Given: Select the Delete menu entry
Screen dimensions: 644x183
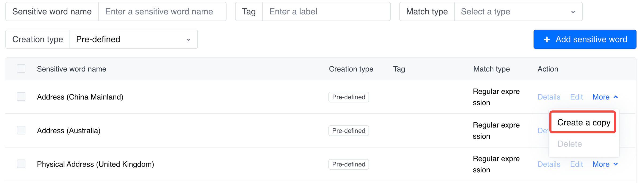Looking at the screenshot, I should pyautogui.click(x=570, y=144).
